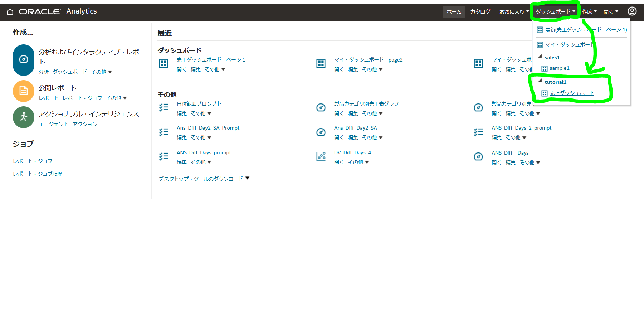Open レポート・ジョブ link in ジョブ section
The height and width of the screenshot is (315, 644).
click(33, 161)
